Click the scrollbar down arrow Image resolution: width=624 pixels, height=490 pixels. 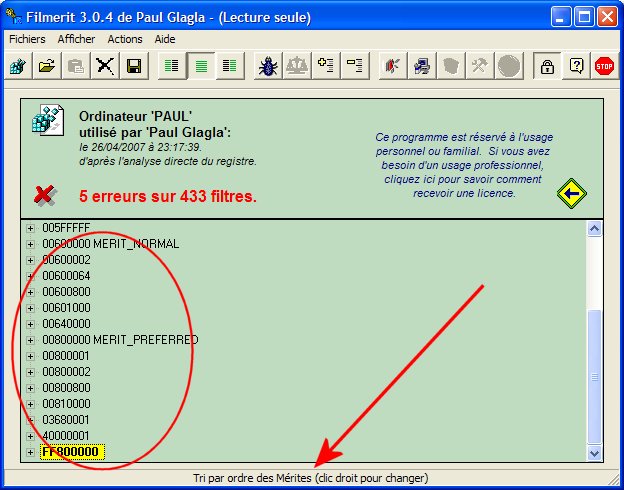[x=594, y=453]
